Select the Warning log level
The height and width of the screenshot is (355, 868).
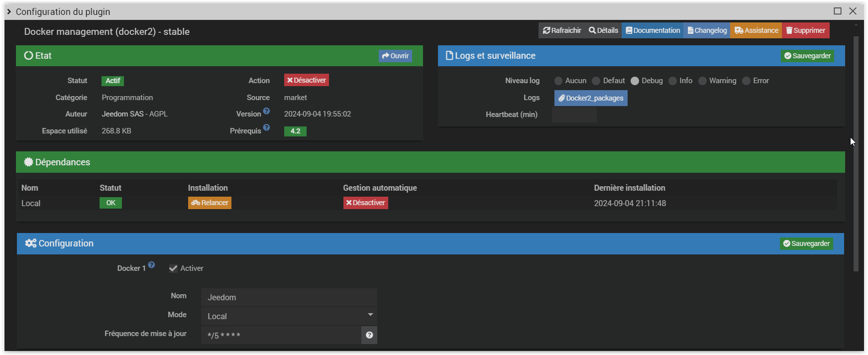coord(702,81)
